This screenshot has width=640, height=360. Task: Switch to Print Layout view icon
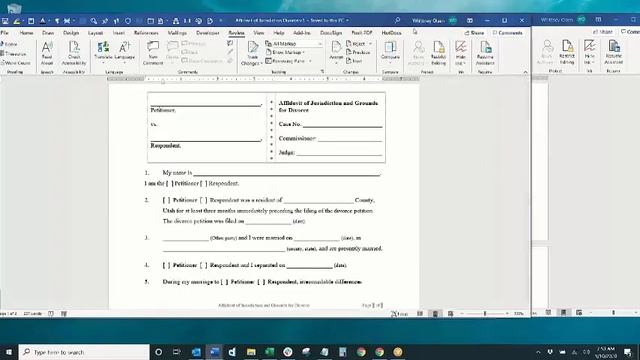pyautogui.click(x=435, y=313)
